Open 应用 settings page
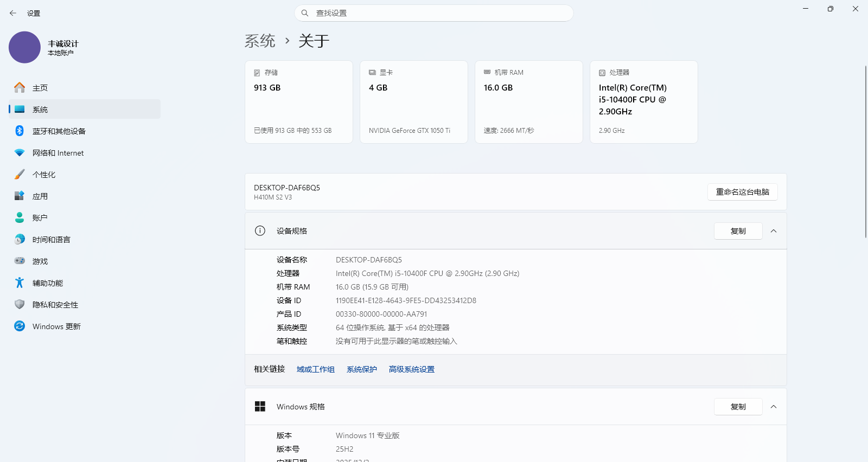868x462 pixels. [x=85, y=196]
